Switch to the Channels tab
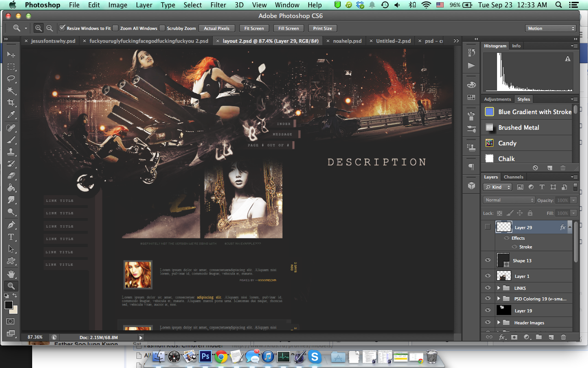This screenshot has height=368, width=588. 514,177
